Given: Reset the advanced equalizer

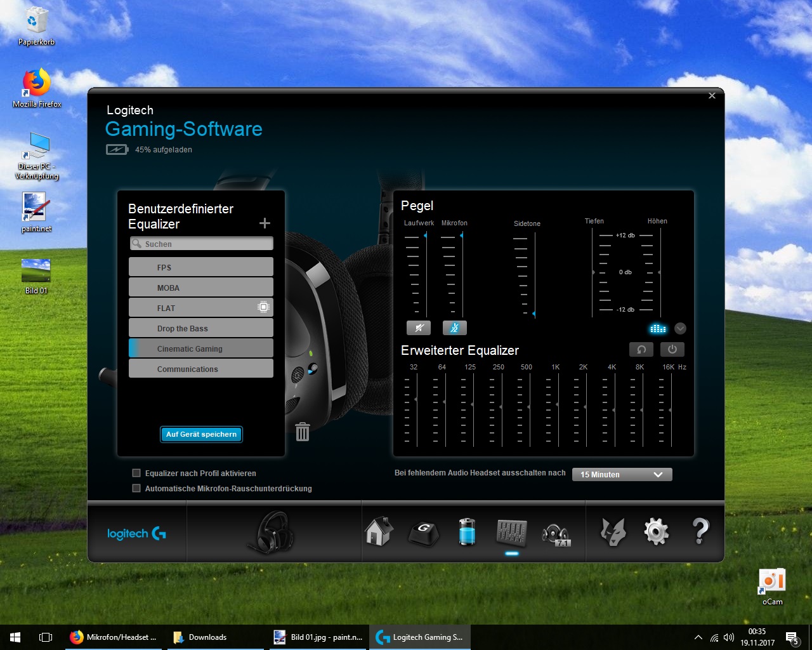Looking at the screenshot, I should pyautogui.click(x=641, y=349).
